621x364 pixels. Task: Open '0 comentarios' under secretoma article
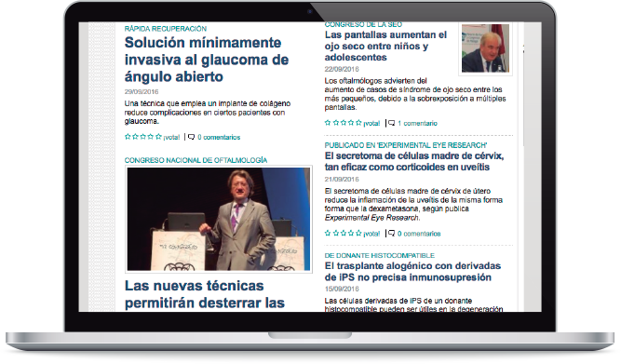point(419,234)
